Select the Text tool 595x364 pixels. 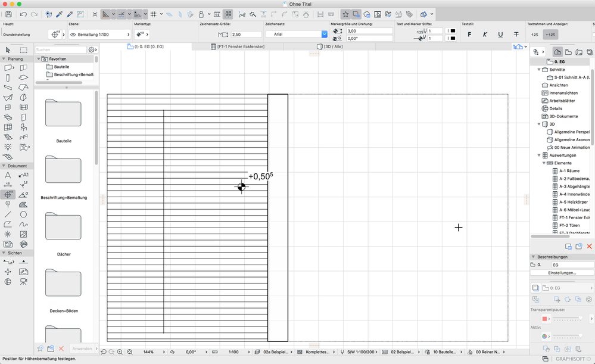(8, 175)
